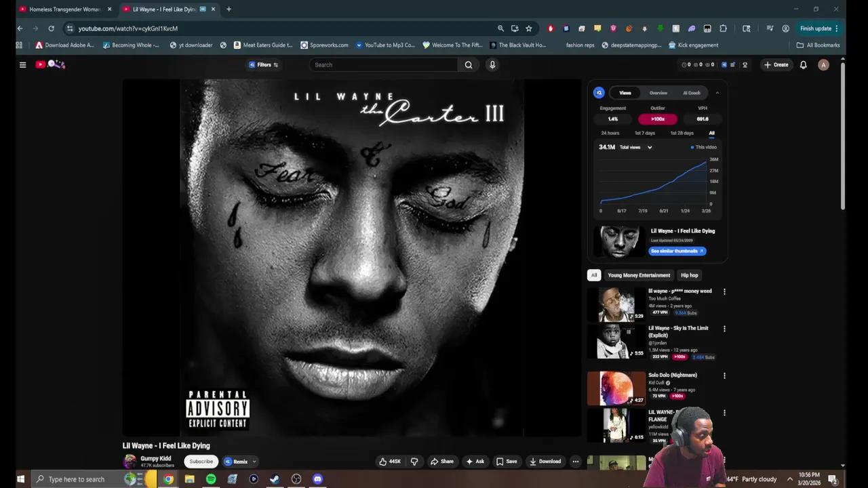Screen dimensions: 868x488
Task: Switch to the Overview tab
Action: tap(658, 93)
